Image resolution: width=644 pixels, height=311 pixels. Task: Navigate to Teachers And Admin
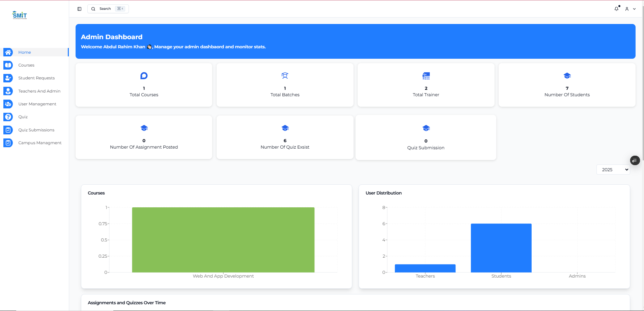(x=39, y=91)
